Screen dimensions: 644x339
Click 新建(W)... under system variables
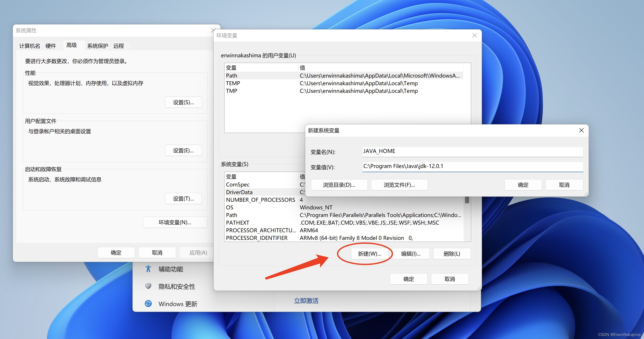(x=369, y=254)
